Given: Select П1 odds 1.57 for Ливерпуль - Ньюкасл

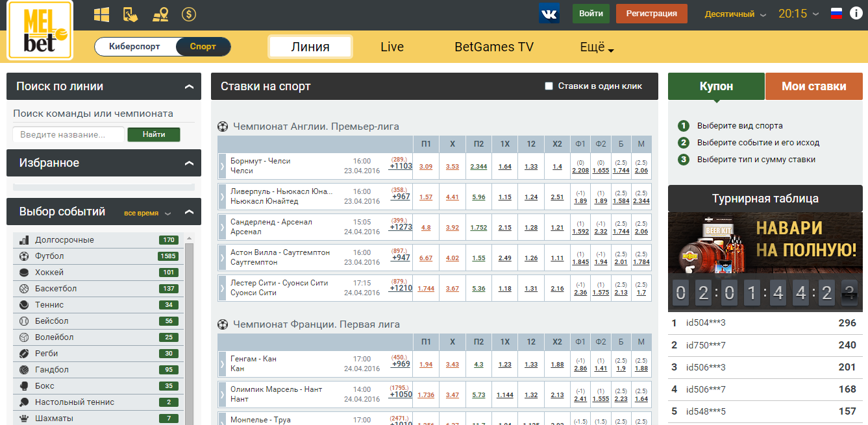Looking at the screenshot, I should coord(426,197).
